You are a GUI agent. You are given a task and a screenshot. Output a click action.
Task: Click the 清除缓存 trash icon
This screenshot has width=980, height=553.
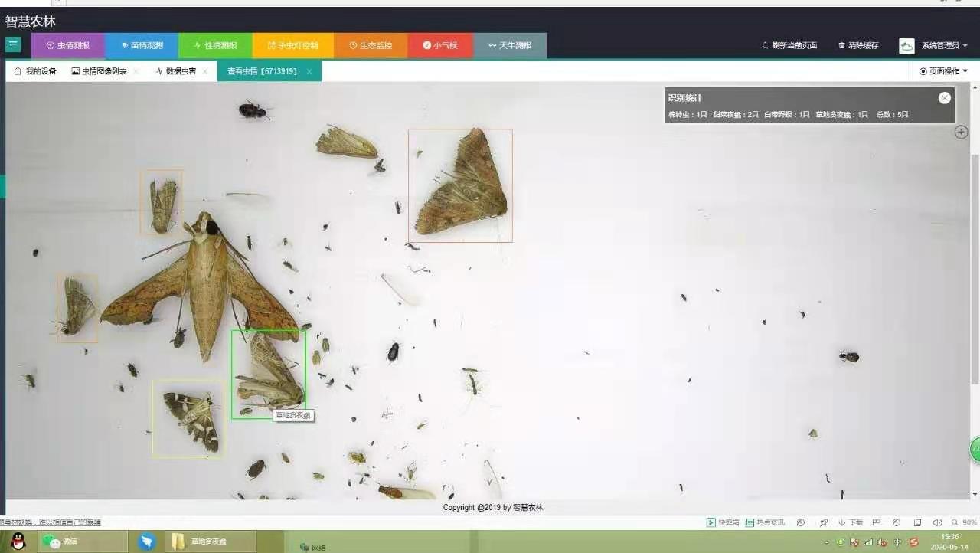pos(842,46)
